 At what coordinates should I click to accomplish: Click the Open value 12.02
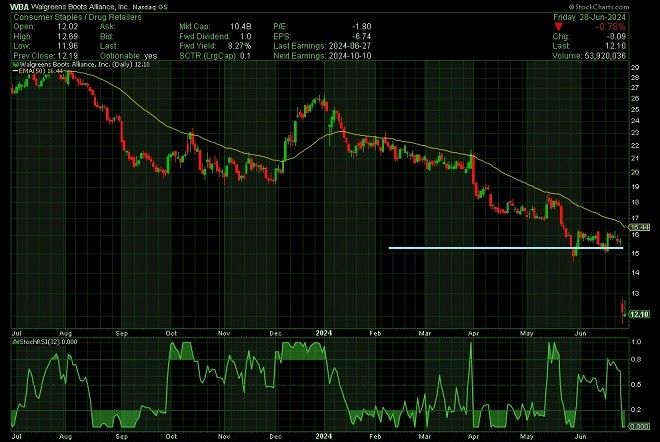click(68, 27)
